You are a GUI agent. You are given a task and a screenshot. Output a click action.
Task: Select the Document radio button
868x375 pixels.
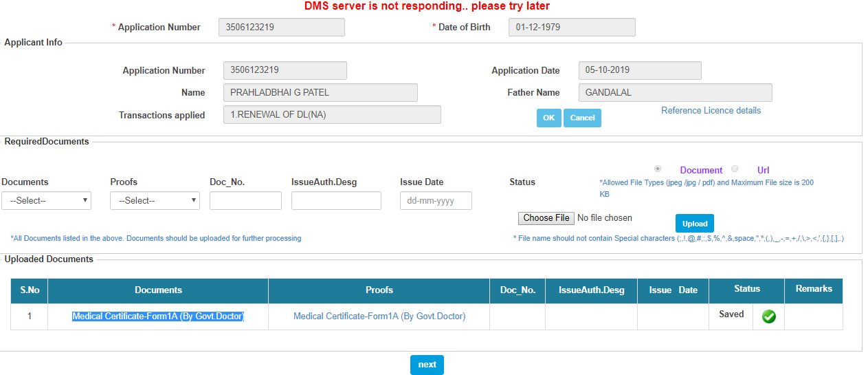point(658,169)
